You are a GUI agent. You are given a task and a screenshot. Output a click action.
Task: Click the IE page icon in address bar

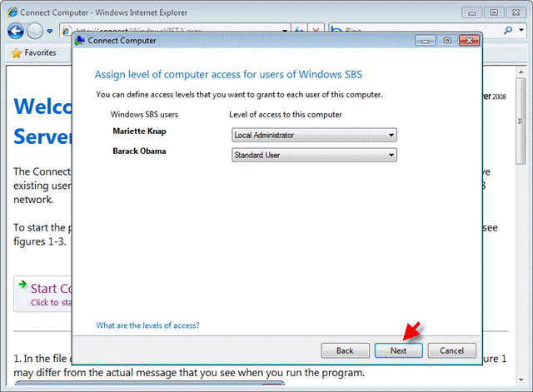pos(66,31)
